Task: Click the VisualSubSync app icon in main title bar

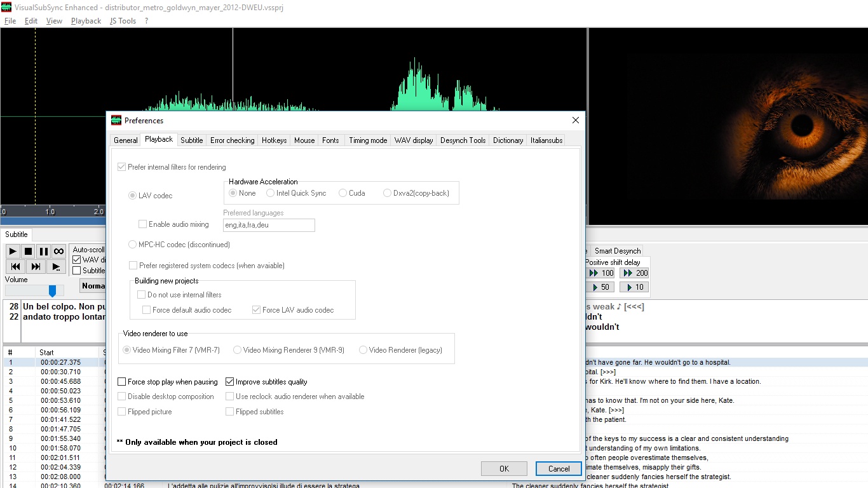Action: (7, 8)
